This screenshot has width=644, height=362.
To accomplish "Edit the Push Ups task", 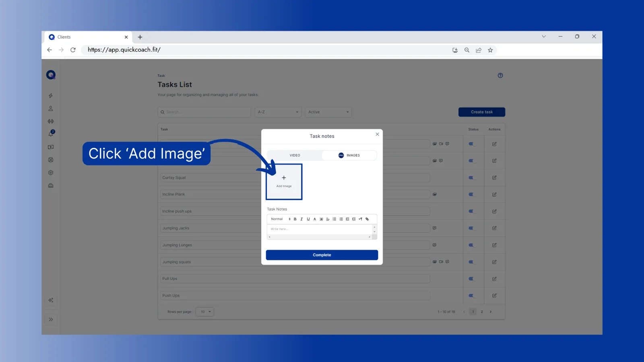I will pos(494,296).
